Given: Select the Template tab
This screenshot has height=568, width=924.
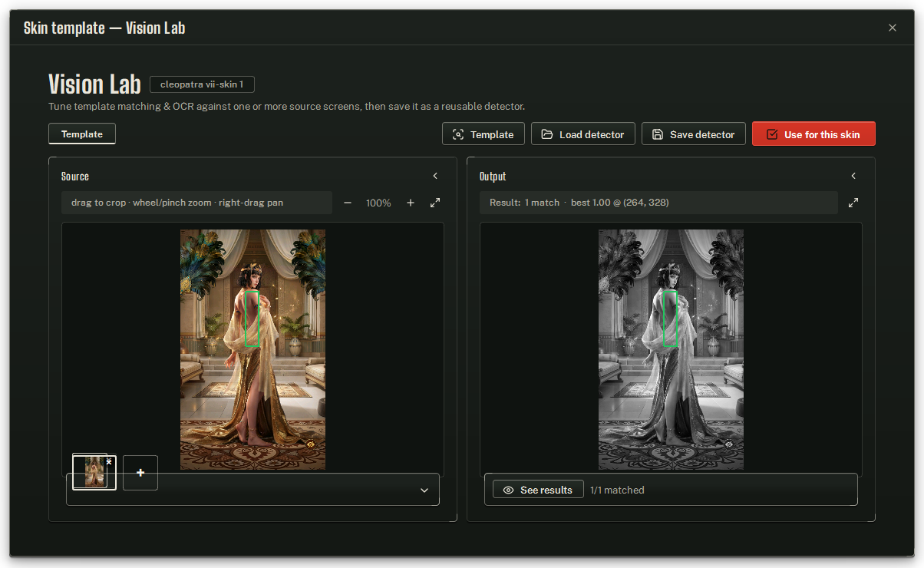Looking at the screenshot, I should pyautogui.click(x=82, y=134).
